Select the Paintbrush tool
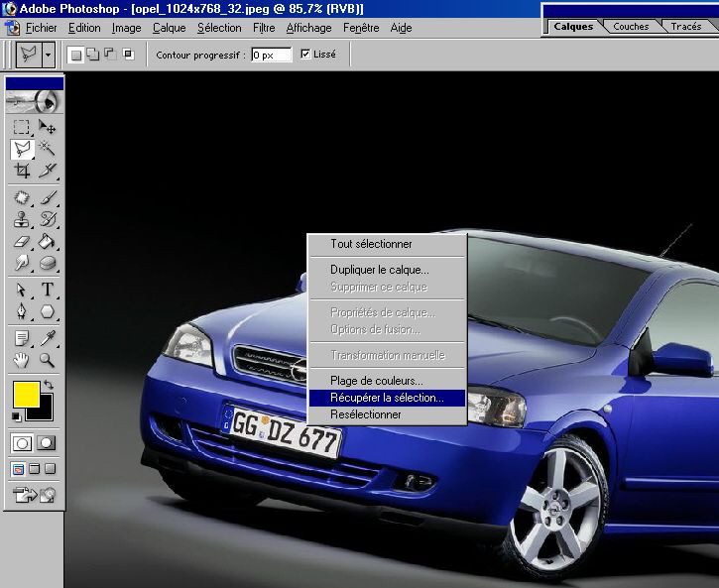719x588 pixels. pos(48,197)
